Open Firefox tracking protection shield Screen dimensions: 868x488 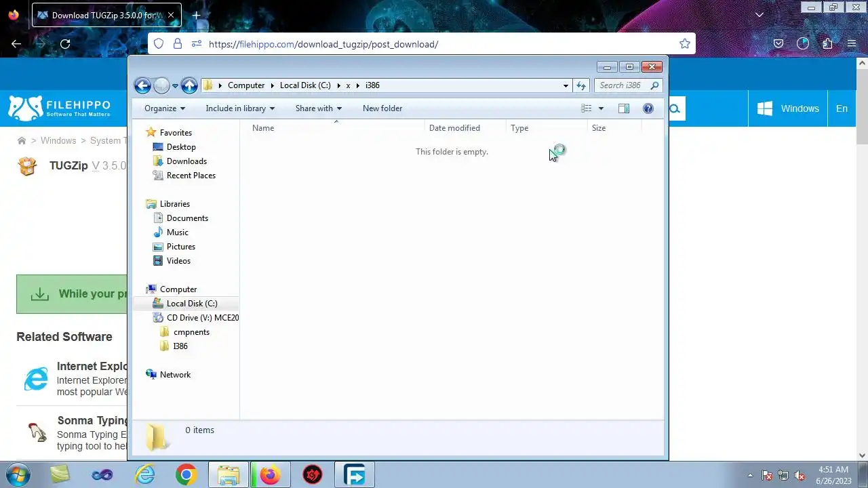pyautogui.click(x=159, y=44)
